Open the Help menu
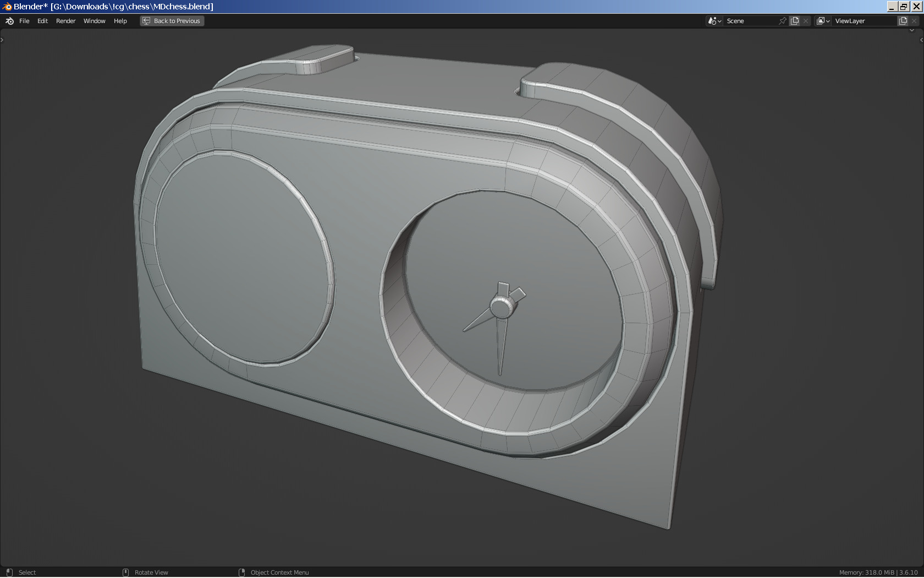The height and width of the screenshot is (578, 924). point(120,21)
